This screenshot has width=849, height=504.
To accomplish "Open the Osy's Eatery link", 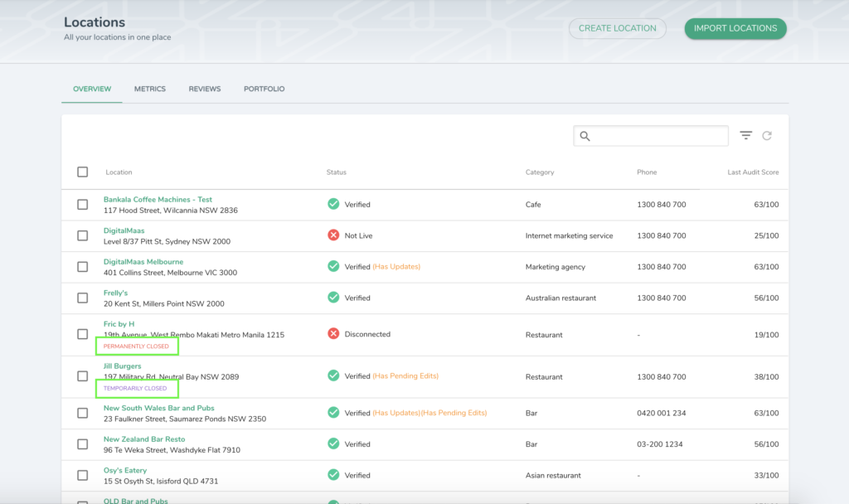I will (125, 471).
